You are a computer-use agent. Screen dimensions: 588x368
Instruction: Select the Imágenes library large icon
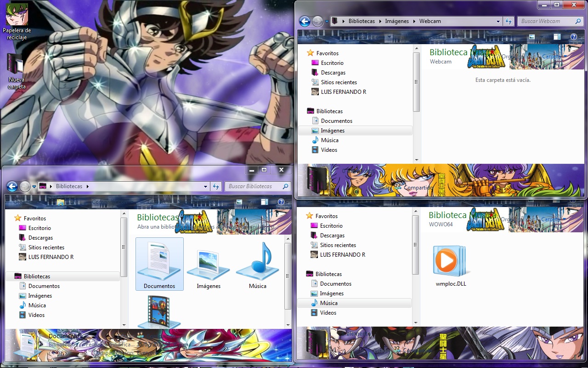209,264
